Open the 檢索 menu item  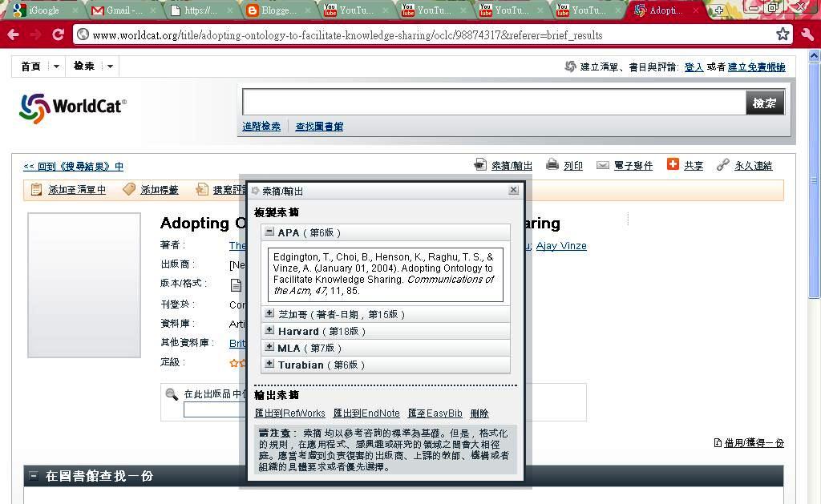(x=83, y=66)
